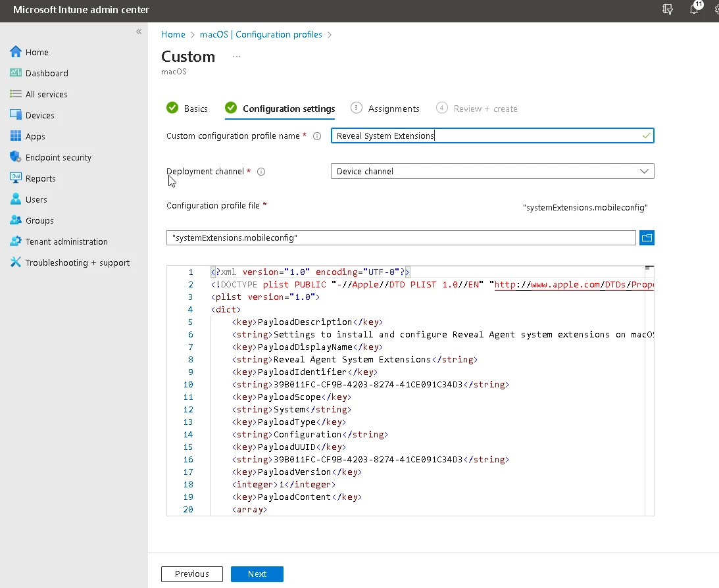Image resolution: width=719 pixels, height=588 pixels.
Task: Click the code editor vertical scrollbar
Action: (x=649, y=391)
